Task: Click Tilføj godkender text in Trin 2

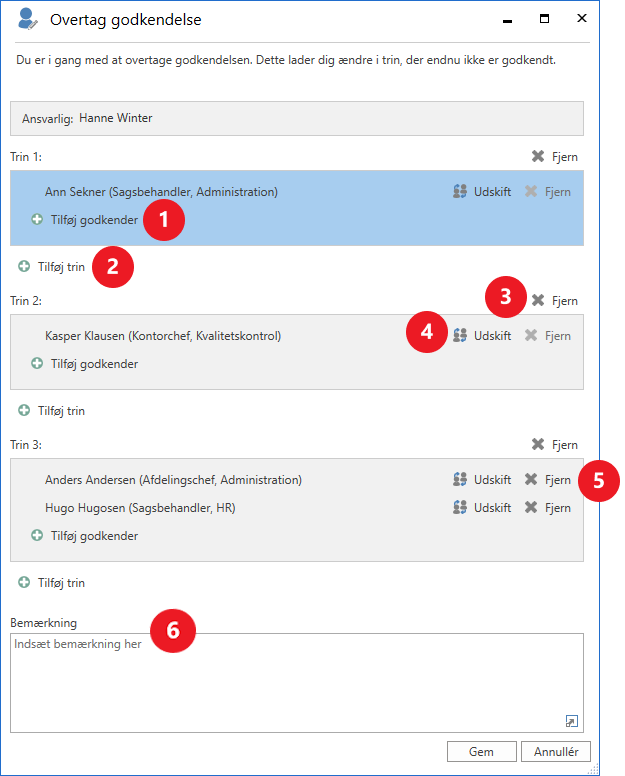Action: pyautogui.click(x=94, y=364)
